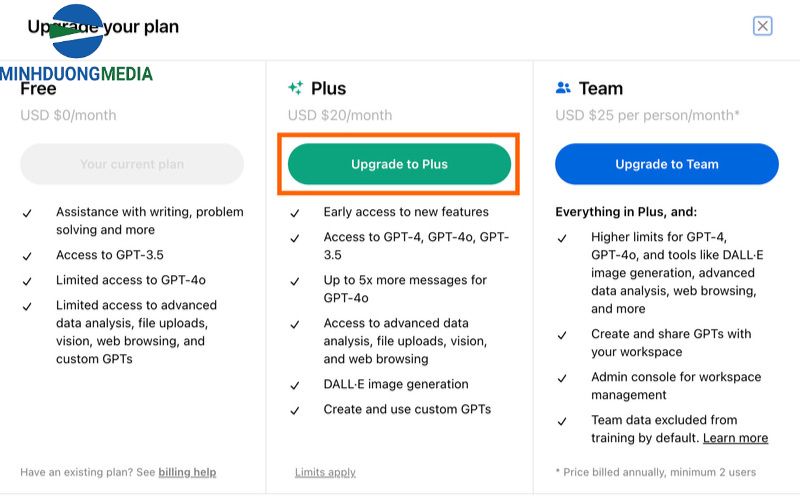Close the upgrade plan dialog

pos(762,26)
